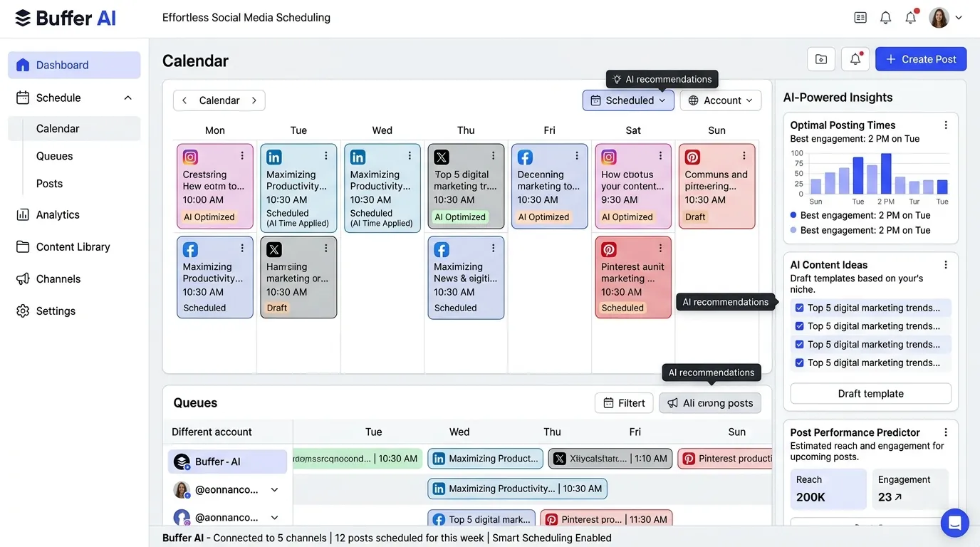Open options for Friday Facebook post
Viewport: 980px width, 547px height.
(x=577, y=156)
